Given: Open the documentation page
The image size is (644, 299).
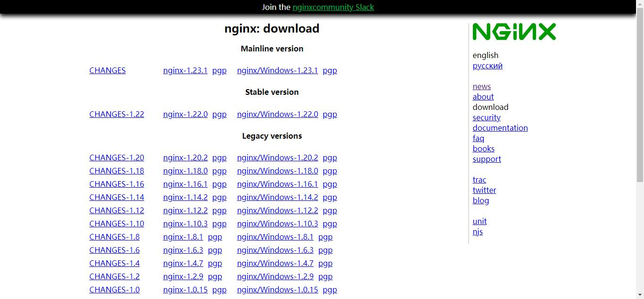Looking at the screenshot, I should coord(500,128).
